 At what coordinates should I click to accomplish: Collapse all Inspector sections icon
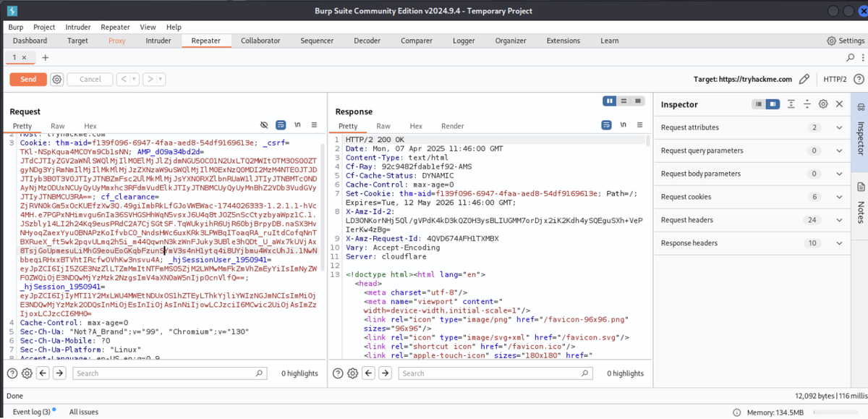(x=807, y=103)
